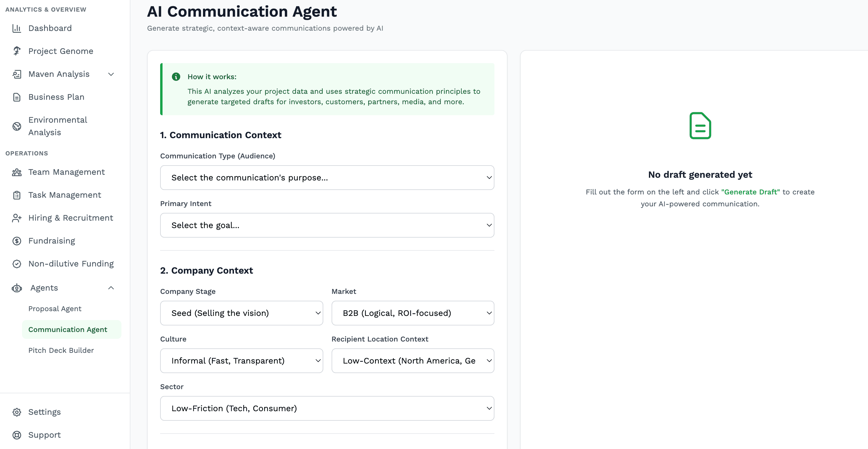Image resolution: width=868 pixels, height=449 pixels.
Task: Click the Non-dilutive Funding checkmark icon
Action: point(17,264)
